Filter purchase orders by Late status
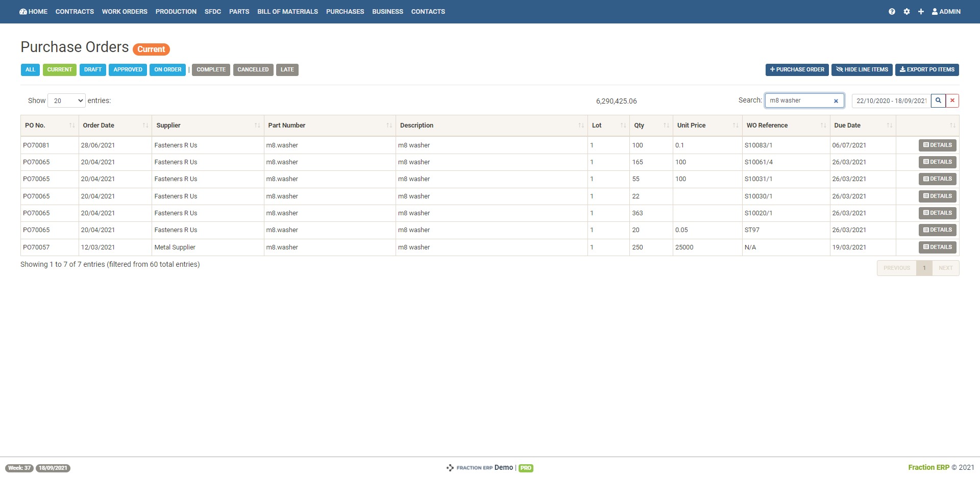 click(x=287, y=70)
